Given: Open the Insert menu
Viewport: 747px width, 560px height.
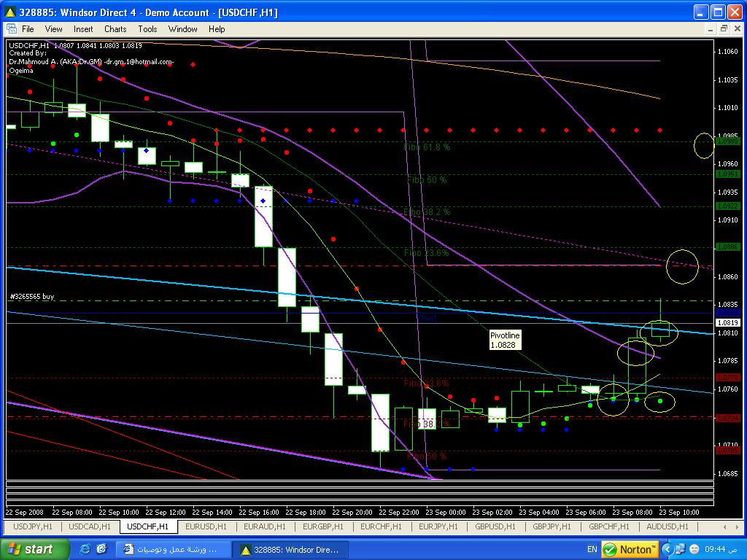Looking at the screenshot, I should (x=83, y=29).
